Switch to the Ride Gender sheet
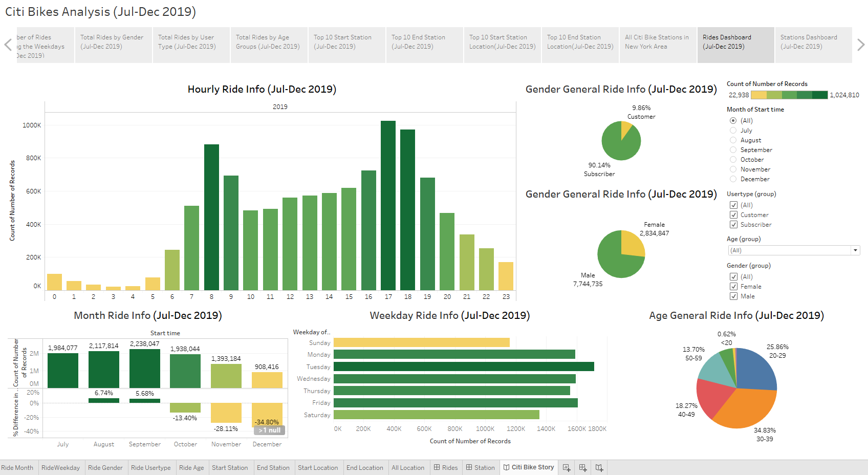This screenshot has width=868, height=475. [x=105, y=467]
